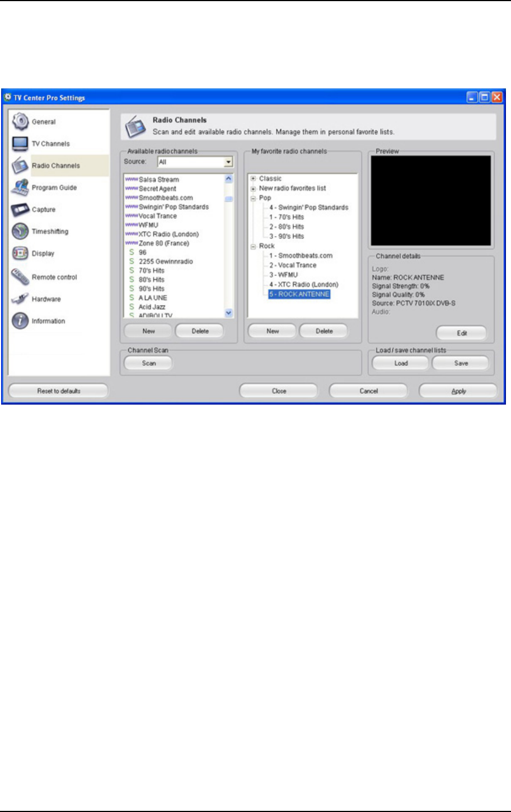Select 2255 Gewinnradio channel
The image size is (511, 812).
(166, 261)
